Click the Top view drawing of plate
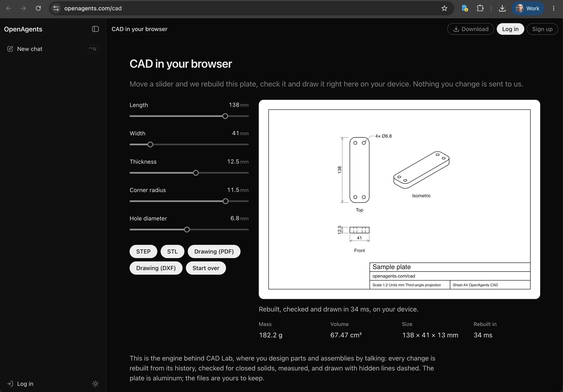Viewport: 563px width, 392px height. (359, 170)
